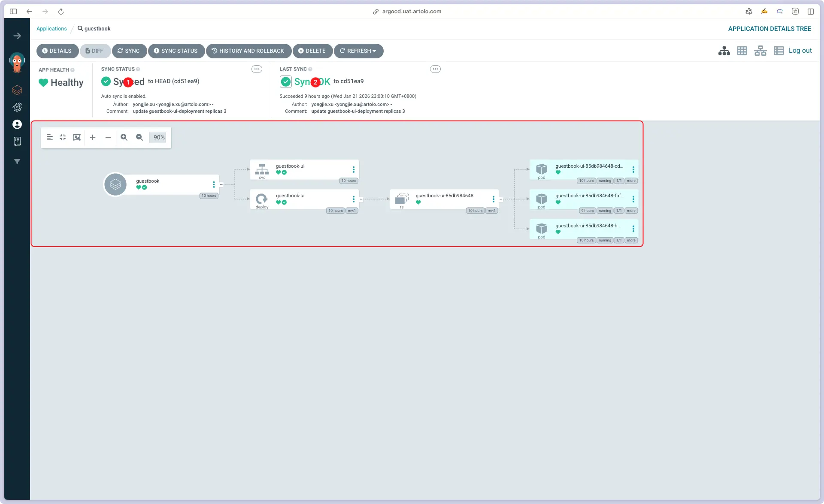
Task: Switch to the pods grid view
Action: click(x=742, y=51)
